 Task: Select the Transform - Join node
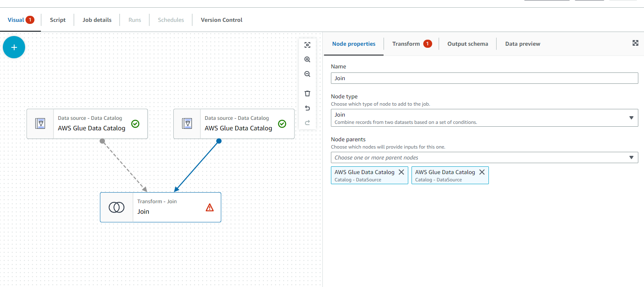(x=161, y=207)
